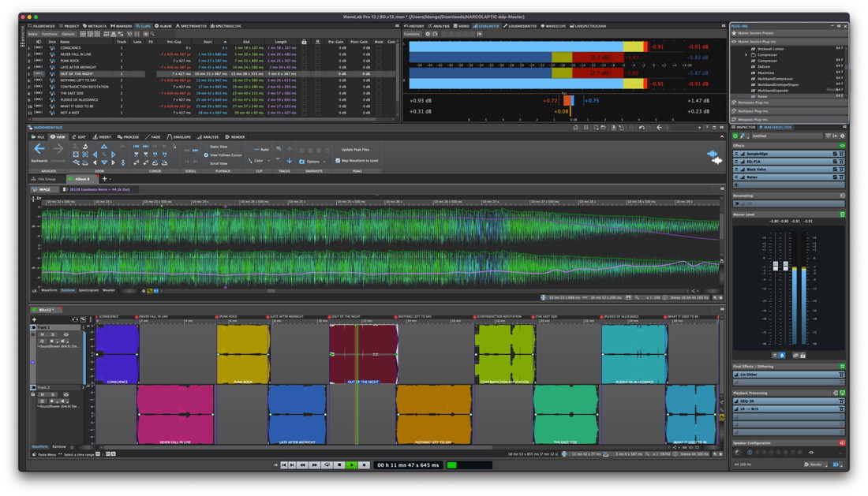Solo the SampleAlign effect slot
Screen dimensions: 868x496
coord(835,154)
